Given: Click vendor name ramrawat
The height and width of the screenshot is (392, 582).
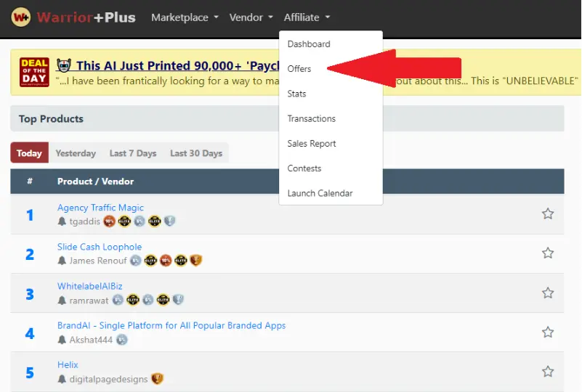Looking at the screenshot, I should [89, 301].
